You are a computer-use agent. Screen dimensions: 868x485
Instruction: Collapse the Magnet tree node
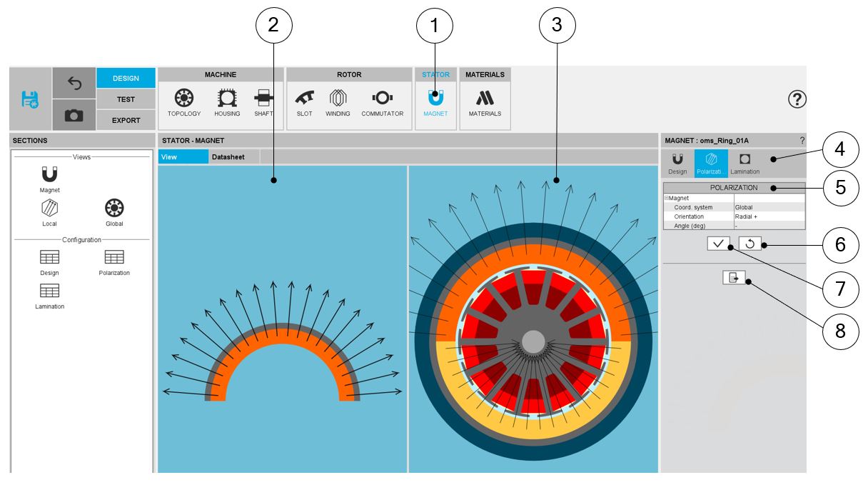[x=667, y=198]
